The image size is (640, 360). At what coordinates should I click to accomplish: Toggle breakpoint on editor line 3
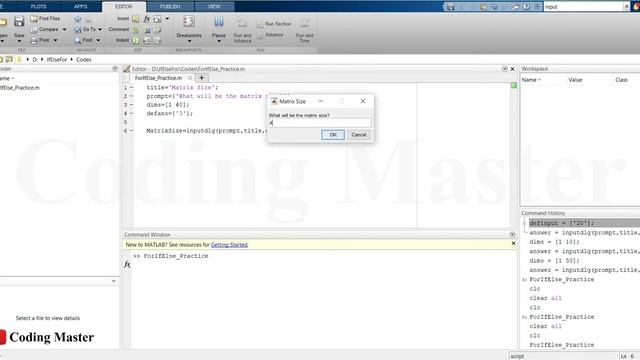tap(131, 105)
